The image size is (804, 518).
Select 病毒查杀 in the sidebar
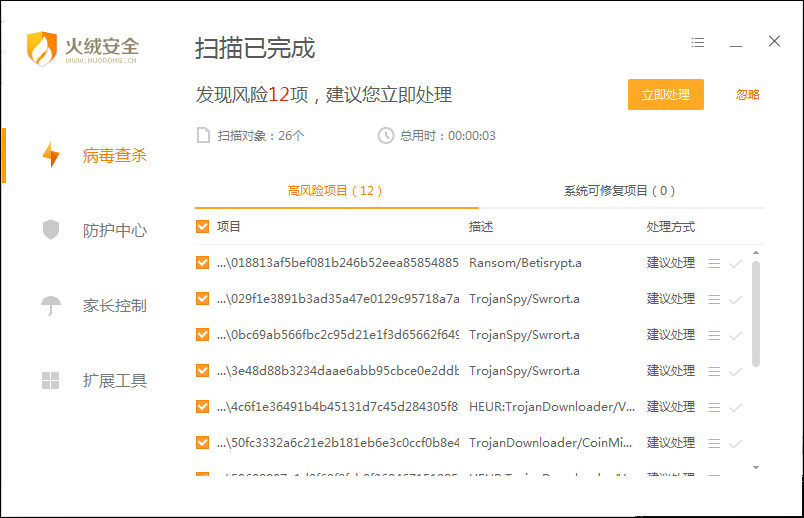pos(114,155)
